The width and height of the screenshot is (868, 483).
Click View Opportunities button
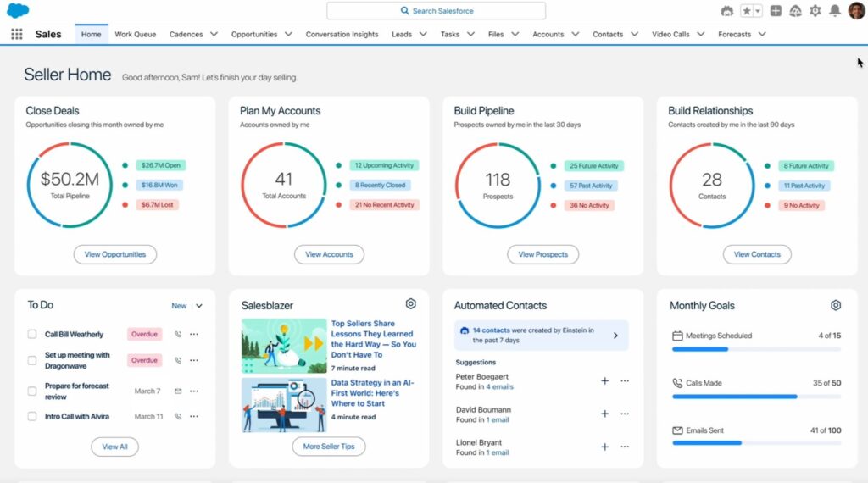click(x=115, y=254)
